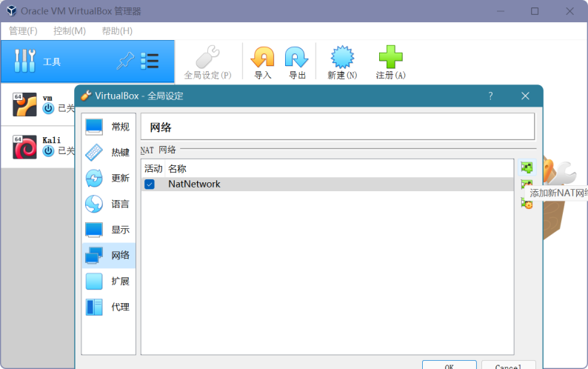Open the 帮助(H) menu

[117, 31]
